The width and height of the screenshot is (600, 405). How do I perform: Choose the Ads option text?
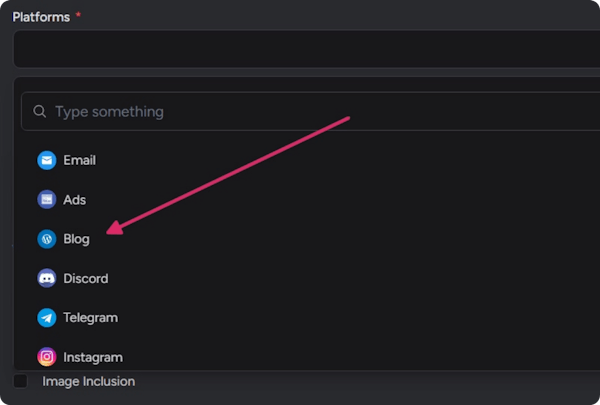pos(75,200)
